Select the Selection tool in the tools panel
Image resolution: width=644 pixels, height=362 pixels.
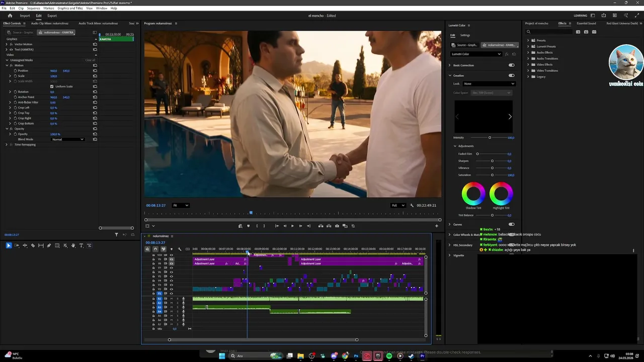(x=9, y=245)
